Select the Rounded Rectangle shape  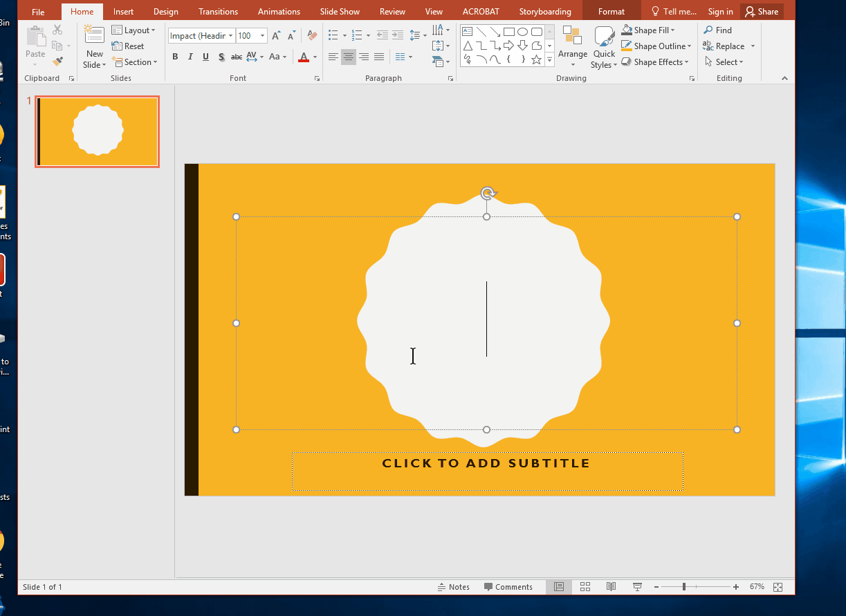pyautogui.click(x=537, y=32)
